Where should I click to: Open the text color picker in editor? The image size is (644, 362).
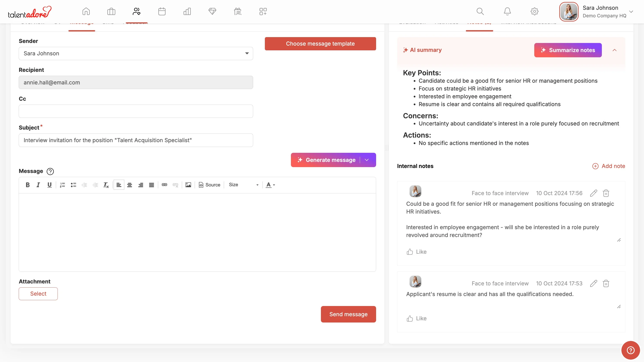click(x=270, y=185)
